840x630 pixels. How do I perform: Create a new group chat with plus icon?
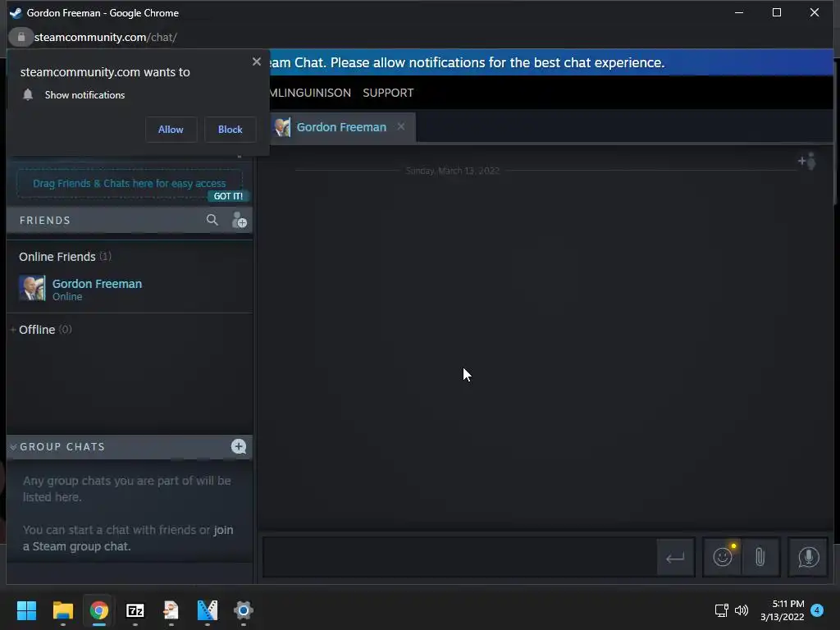pos(239,446)
